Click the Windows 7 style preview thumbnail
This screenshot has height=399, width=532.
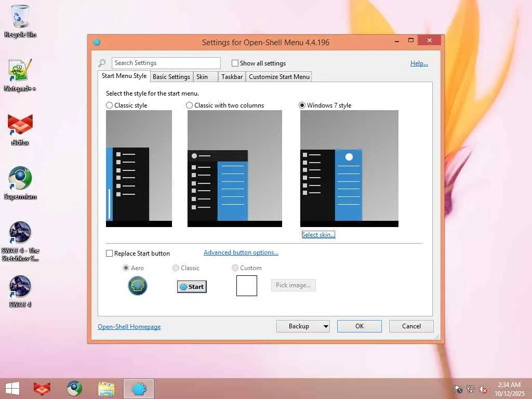click(x=349, y=169)
